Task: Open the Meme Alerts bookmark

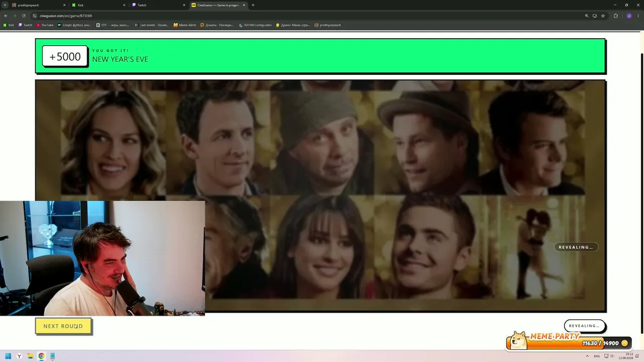Action: (x=185, y=25)
